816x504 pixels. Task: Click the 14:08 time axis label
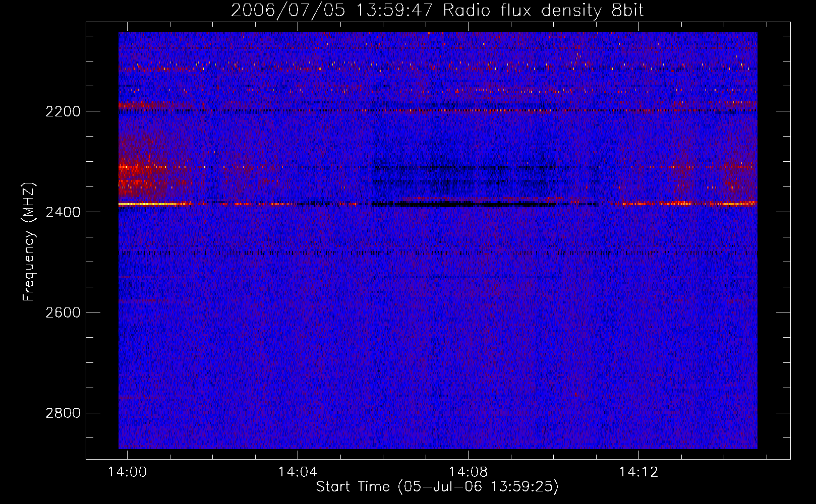468,472
